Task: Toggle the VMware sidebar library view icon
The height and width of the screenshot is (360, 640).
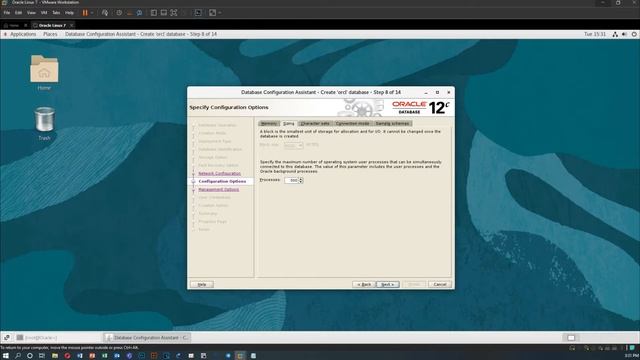Action: 153,13
